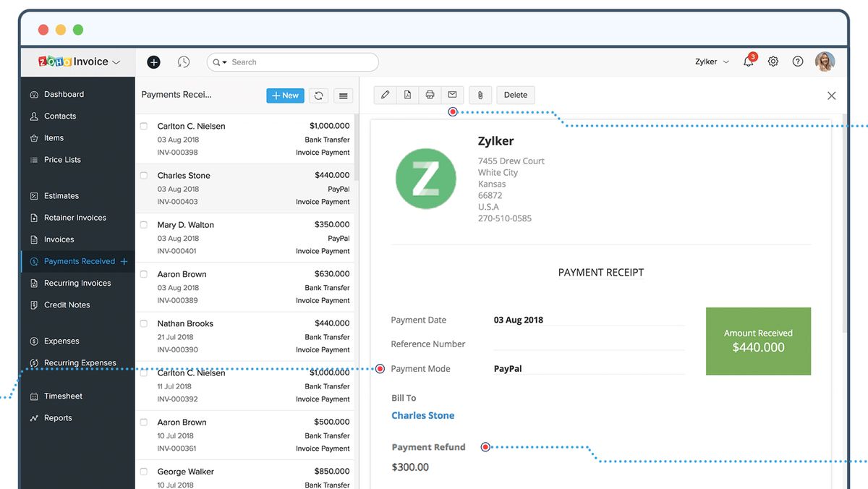The height and width of the screenshot is (489, 868).
Task: Click the New payment button
Action: pyautogui.click(x=285, y=95)
